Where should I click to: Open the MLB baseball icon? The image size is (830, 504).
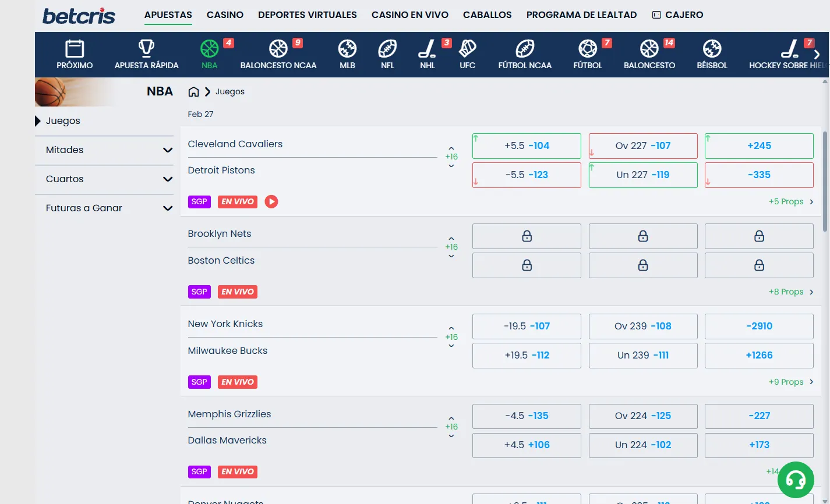point(347,49)
